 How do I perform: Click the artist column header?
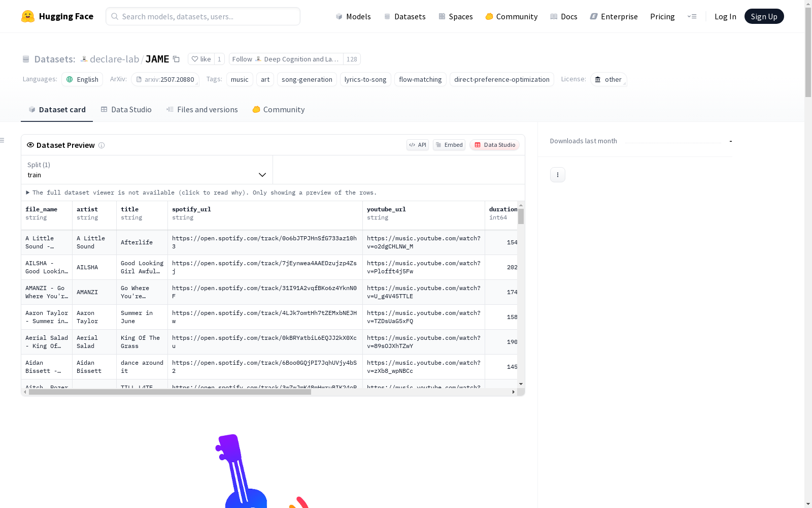94,215
